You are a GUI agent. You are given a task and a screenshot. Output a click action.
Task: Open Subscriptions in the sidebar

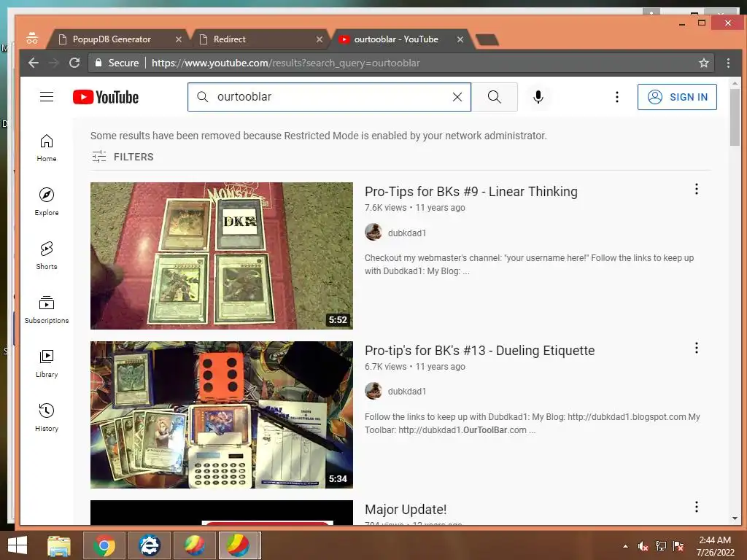47,309
